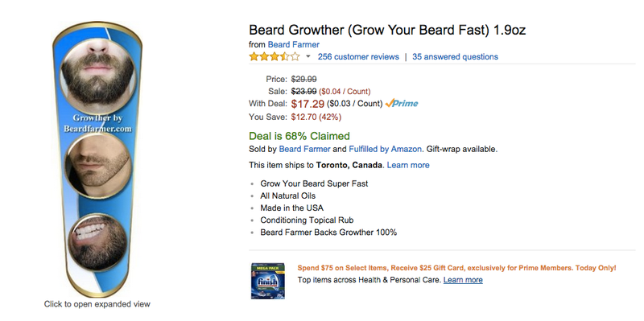This screenshot has width=644, height=321.
Task: Click the star rating icons
Action: point(275,56)
